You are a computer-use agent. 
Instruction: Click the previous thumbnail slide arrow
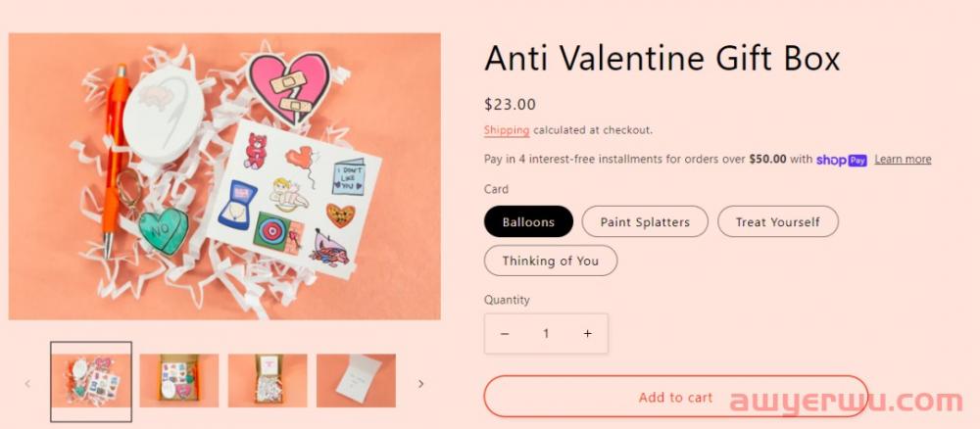pos(27,383)
